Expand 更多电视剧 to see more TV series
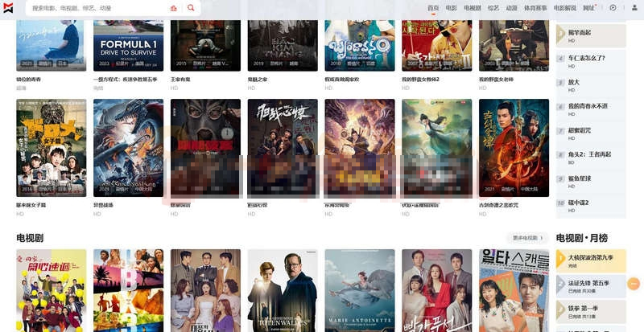The width and height of the screenshot is (644, 332). point(528,238)
